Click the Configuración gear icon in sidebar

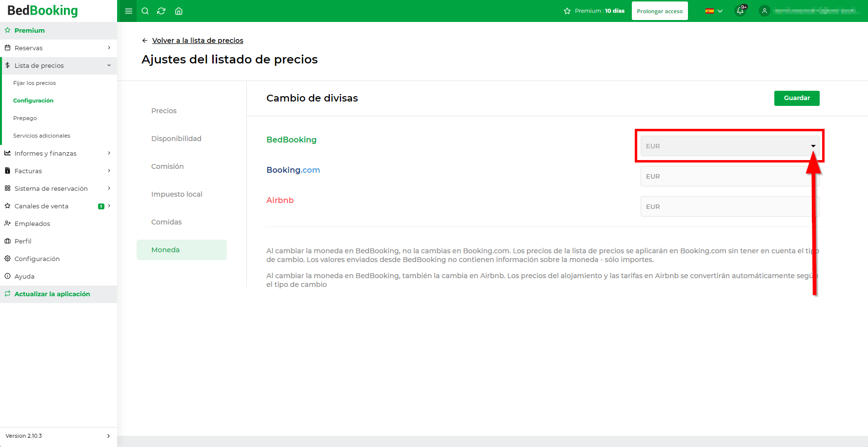click(7, 259)
